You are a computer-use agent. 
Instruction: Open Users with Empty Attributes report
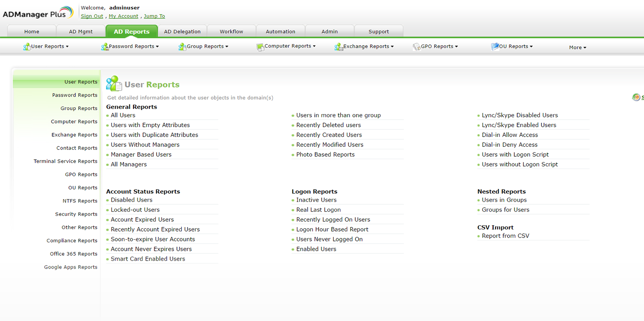(150, 125)
